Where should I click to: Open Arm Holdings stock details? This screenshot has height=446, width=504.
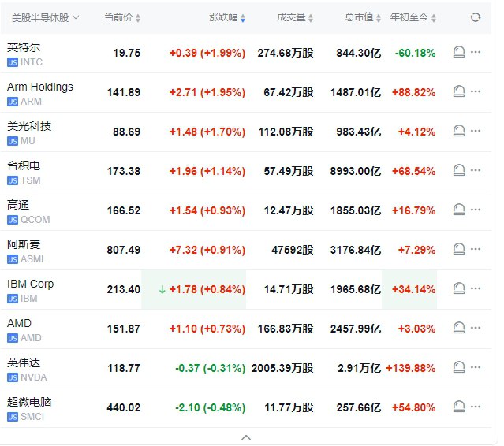pyautogui.click(x=40, y=87)
